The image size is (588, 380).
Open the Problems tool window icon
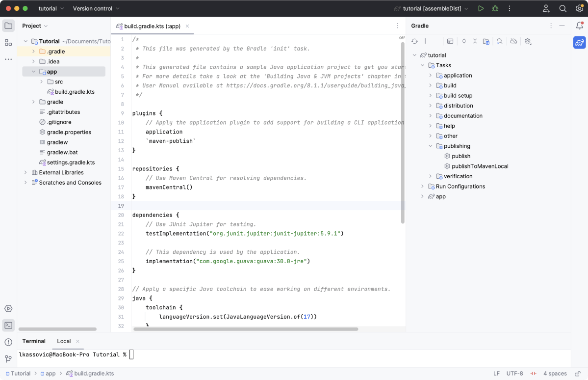8,342
